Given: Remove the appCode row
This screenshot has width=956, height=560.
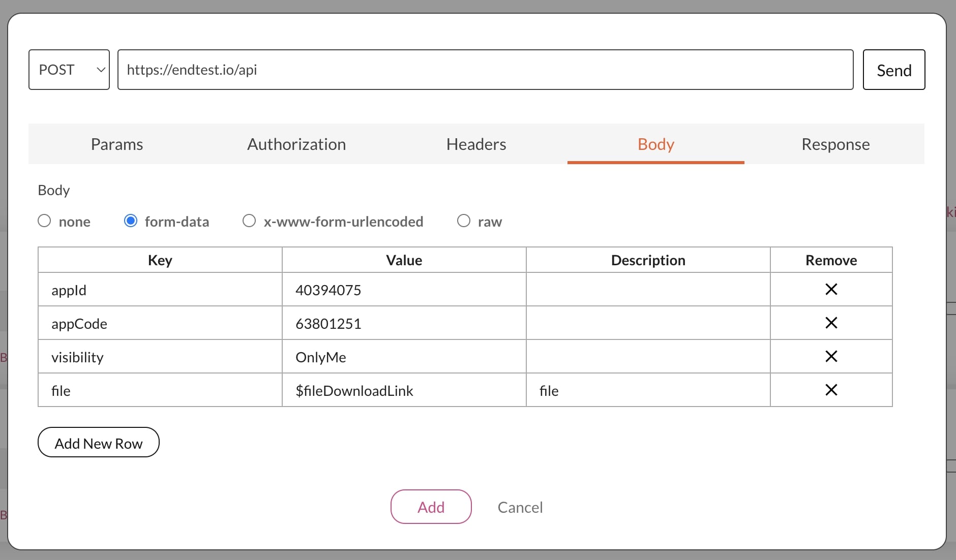Looking at the screenshot, I should [x=831, y=323].
